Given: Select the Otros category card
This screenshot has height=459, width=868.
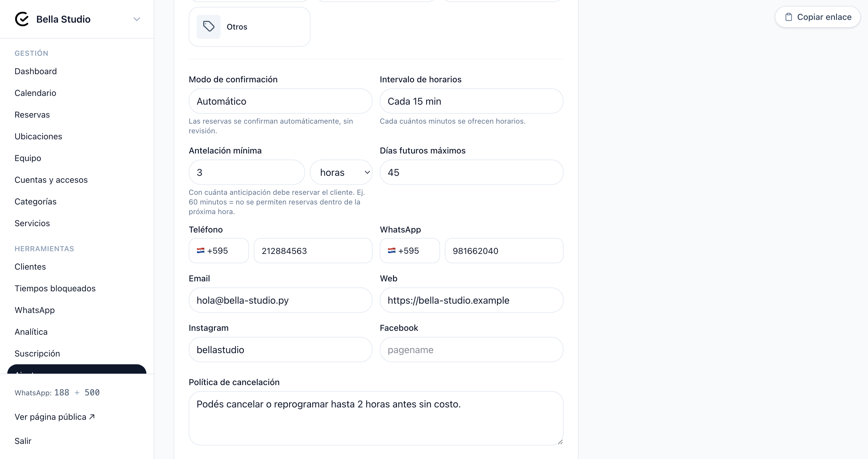Looking at the screenshot, I should [249, 27].
